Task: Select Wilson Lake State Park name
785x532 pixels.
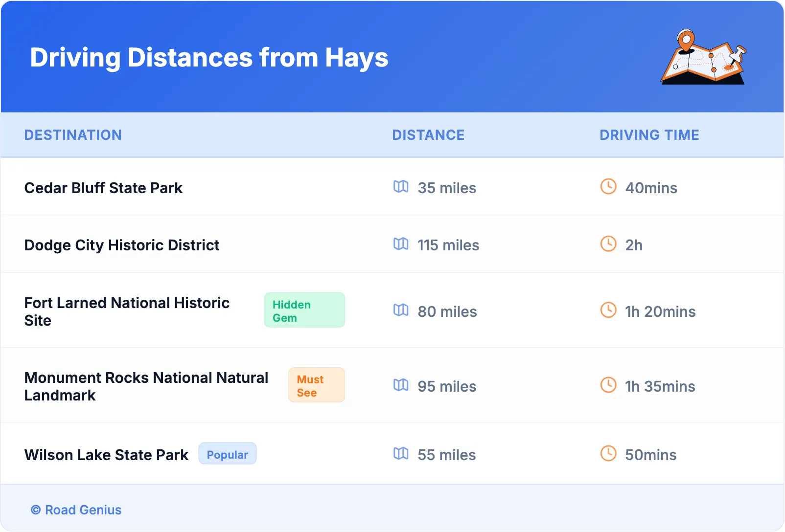Action: pos(106,455)
